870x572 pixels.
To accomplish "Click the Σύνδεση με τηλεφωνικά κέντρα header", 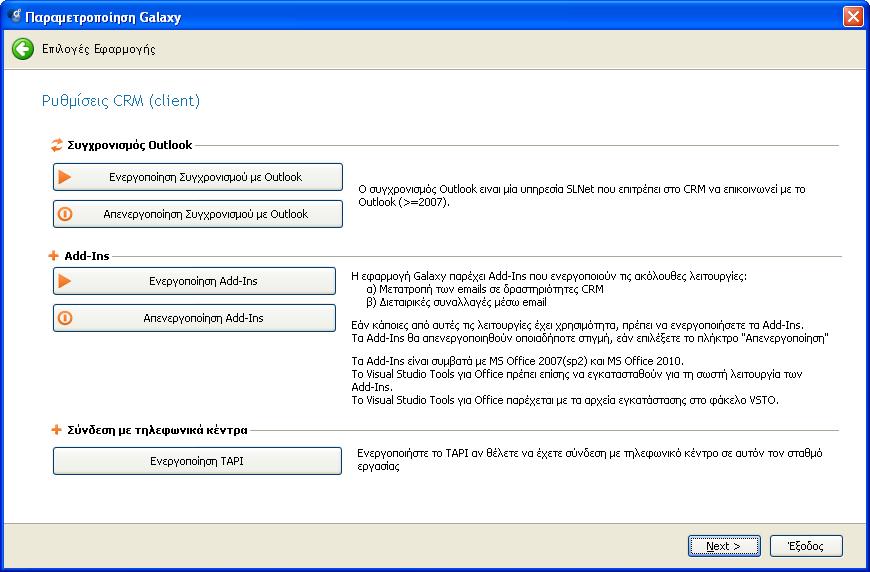I will 158,430.
